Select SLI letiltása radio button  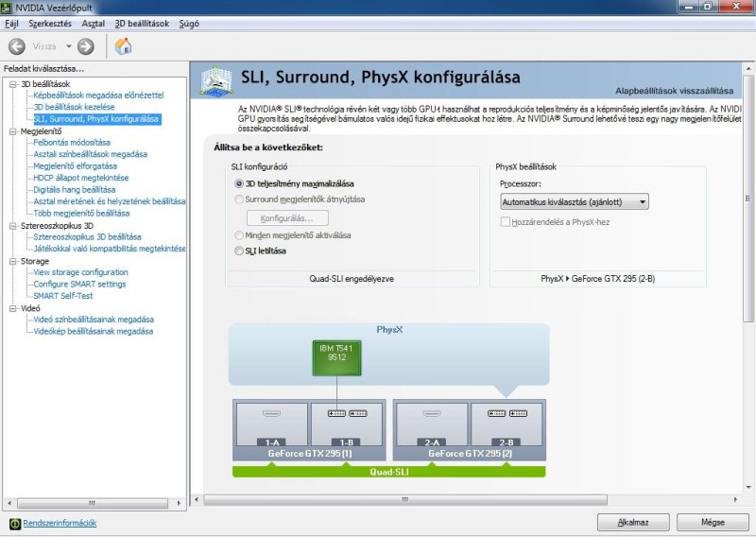[239, 251]
